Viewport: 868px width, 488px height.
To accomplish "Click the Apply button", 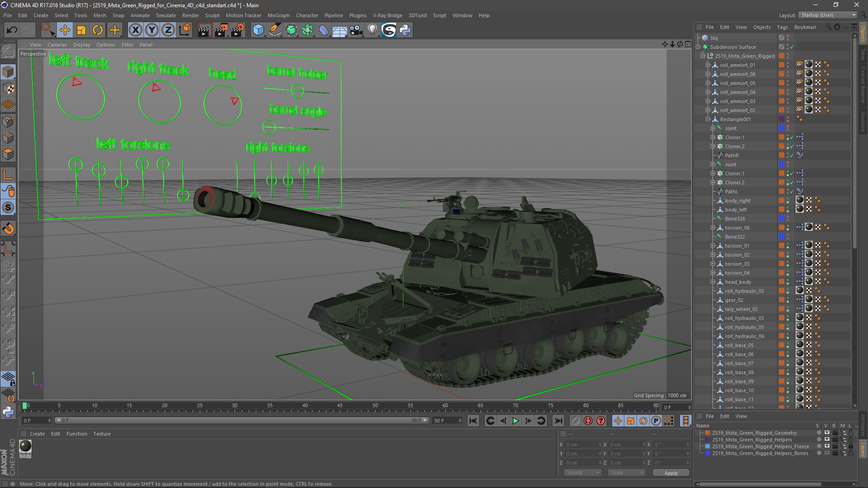I will (x=671, y=473).
